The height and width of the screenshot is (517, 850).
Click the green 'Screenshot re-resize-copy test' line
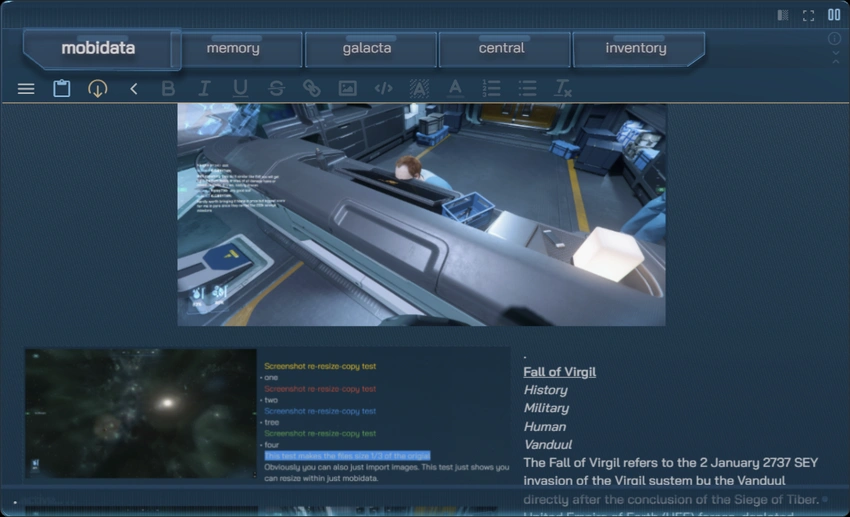click(320, 433)
